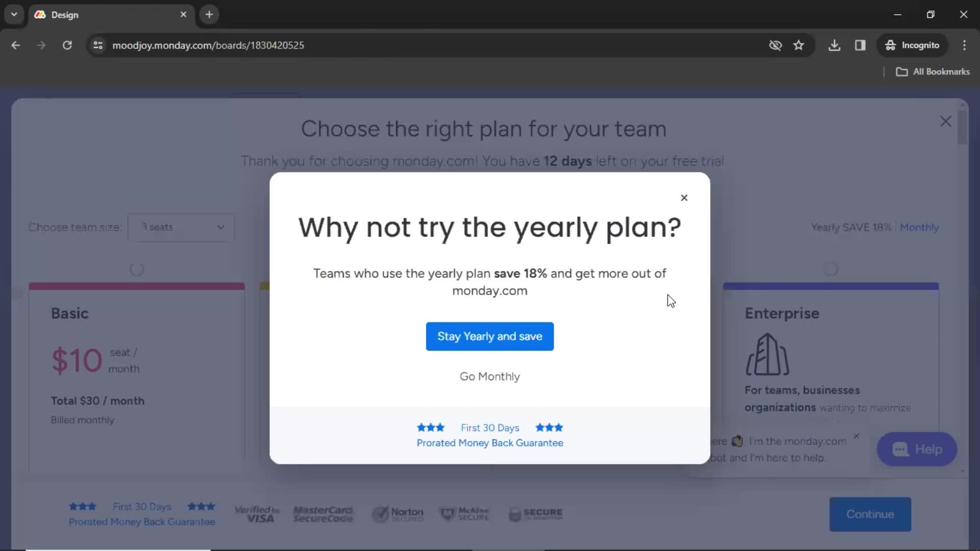Close the yearly plan upsell modal
This screenshot has height=551, width=980.
click(x=684, y=197)
